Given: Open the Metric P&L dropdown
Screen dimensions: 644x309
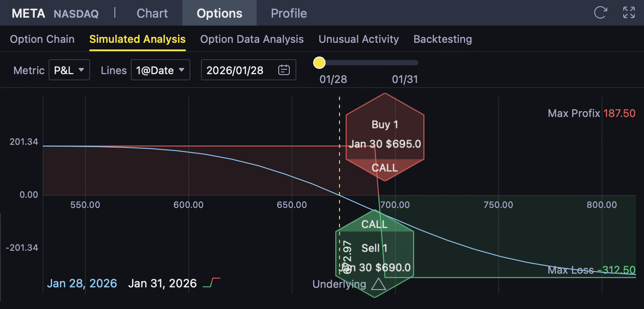Looking at the screenshot, I should (69, 70).
